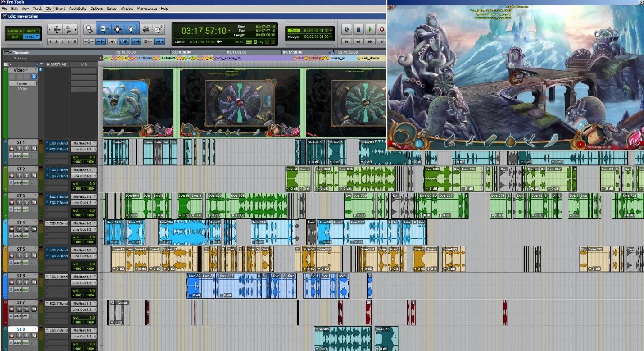Select the Zoomer (magnifier) tool
Viewport: 644px width, 351px height.
coord(89,29)
